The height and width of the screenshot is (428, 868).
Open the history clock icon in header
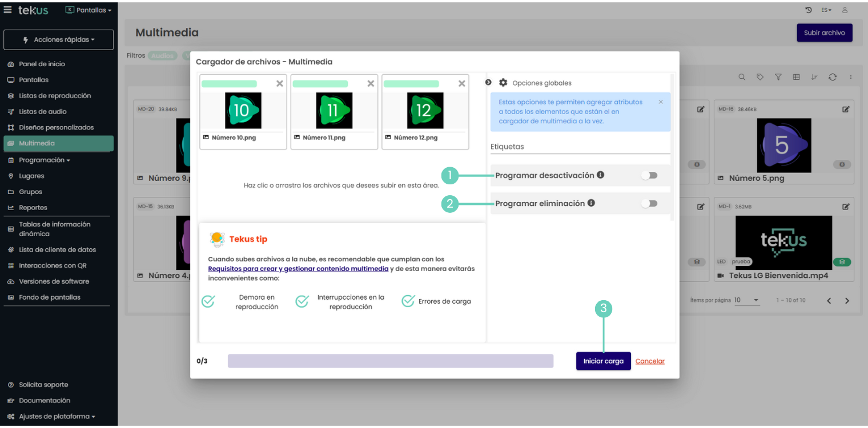(809, 10)
